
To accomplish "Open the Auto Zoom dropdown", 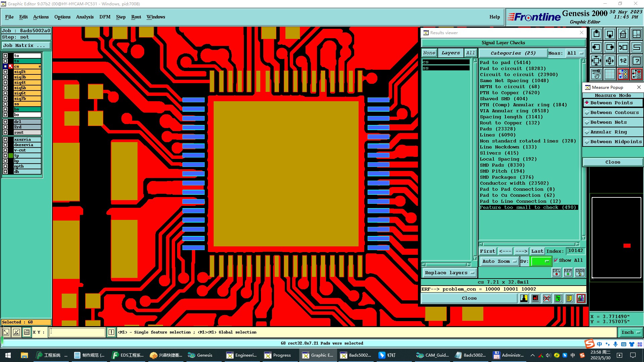I will click(499, 261).
